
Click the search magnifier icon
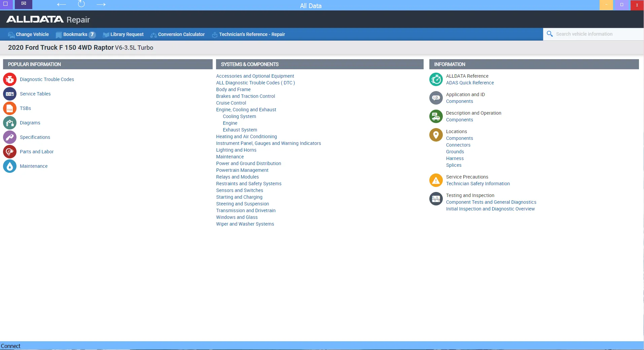(550, 34)
